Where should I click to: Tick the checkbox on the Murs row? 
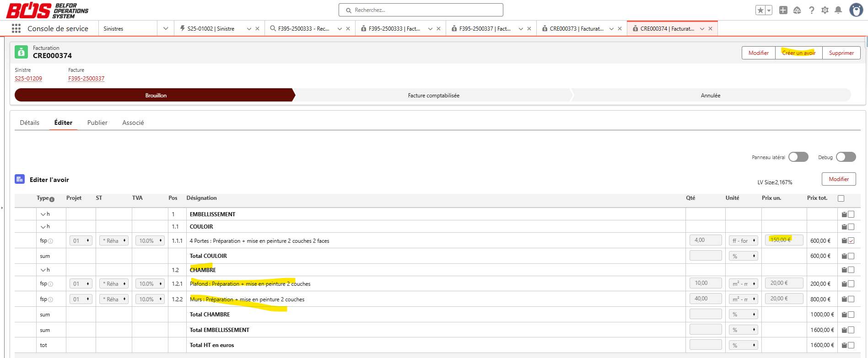pos(851,299)
